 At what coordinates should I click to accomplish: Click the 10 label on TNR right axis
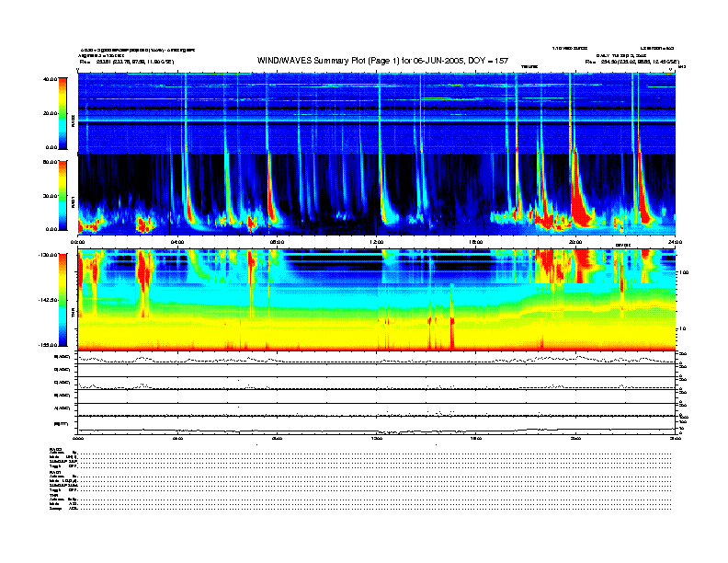pyautogui.click(x=684, y=329)
